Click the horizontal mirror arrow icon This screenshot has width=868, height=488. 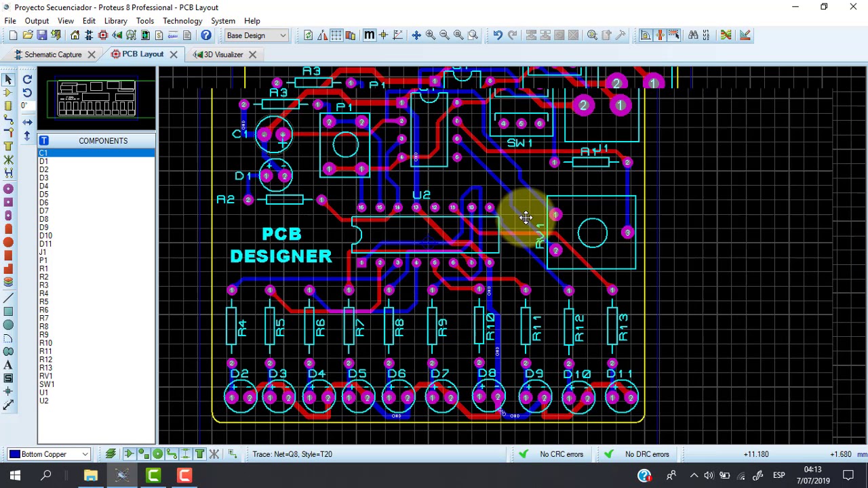point(27,122)
